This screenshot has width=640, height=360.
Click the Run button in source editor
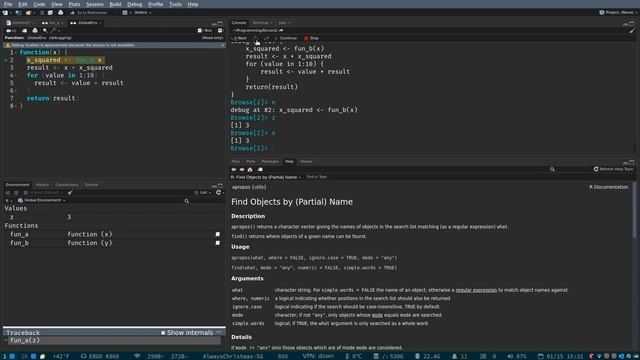(205, 31)
